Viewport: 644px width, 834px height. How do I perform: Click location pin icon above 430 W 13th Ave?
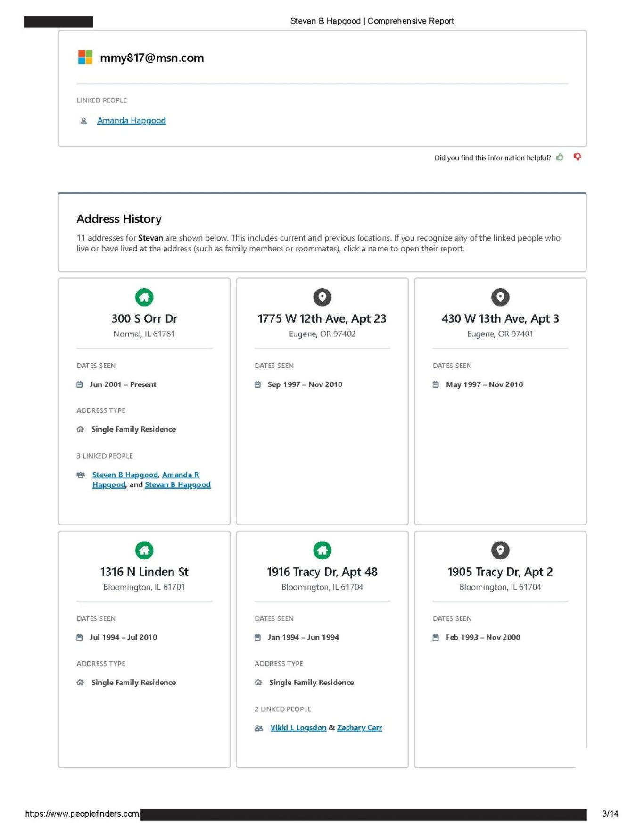[500, 297]
